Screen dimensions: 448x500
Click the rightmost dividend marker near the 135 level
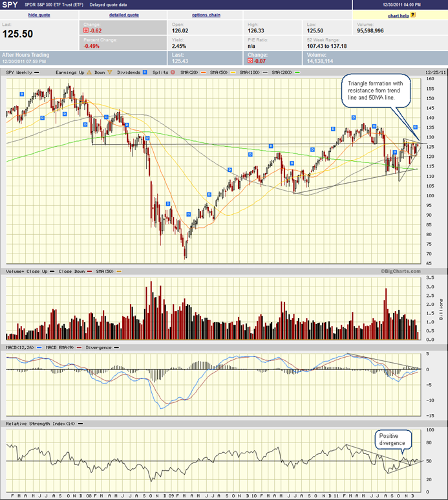(x=415, y=127)
